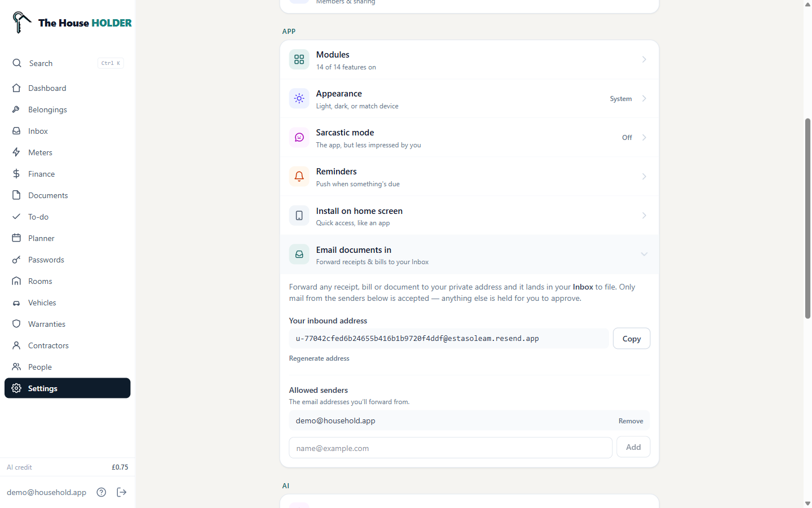812x508 pixels.
Task: Click the scrollbar down arrow
Action: click(x=807, y=503)
